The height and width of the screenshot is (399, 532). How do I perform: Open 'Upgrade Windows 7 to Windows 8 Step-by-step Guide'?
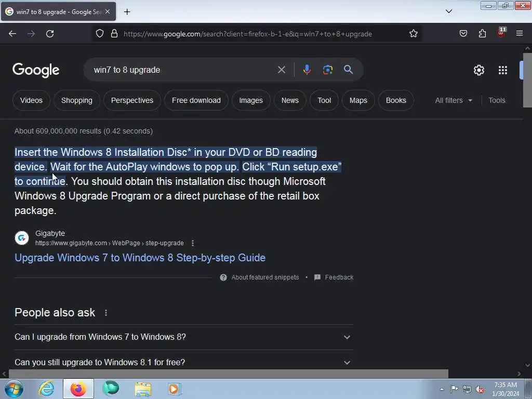pos(140,258)
